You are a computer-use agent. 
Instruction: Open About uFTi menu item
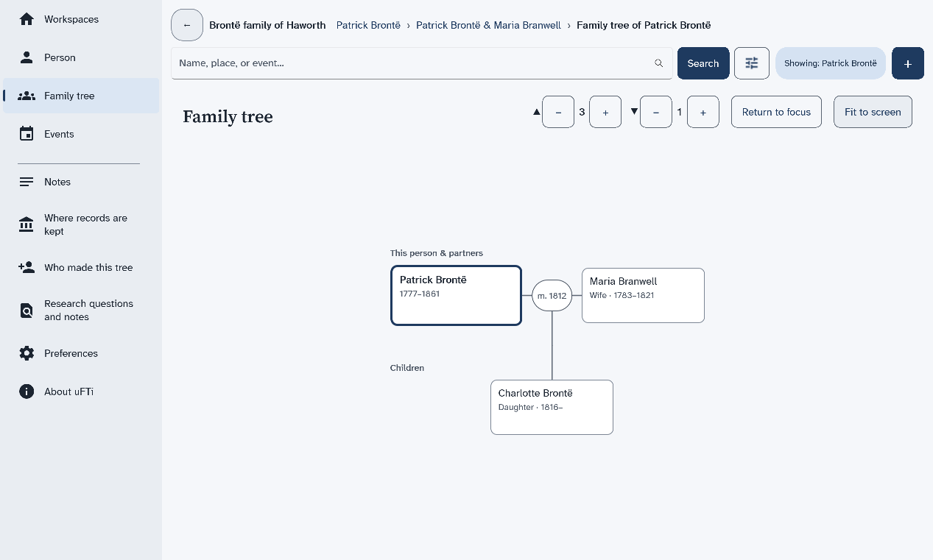pyautogui.click(x=81, y=391)
